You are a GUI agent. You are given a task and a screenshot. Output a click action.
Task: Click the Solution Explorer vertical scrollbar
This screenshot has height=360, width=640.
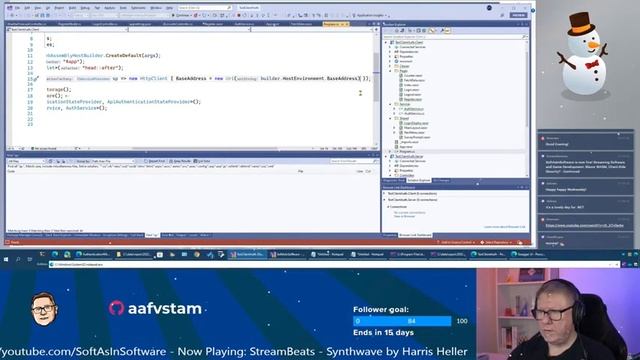527,108
